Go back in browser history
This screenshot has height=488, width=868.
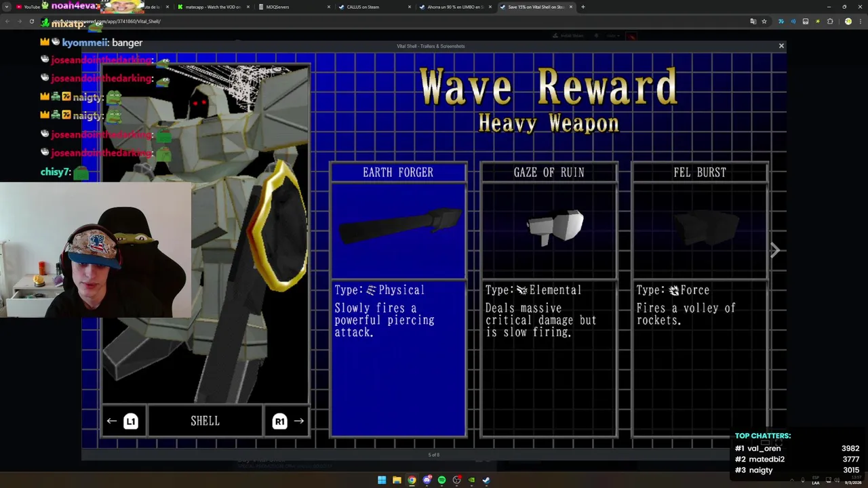point(7,21)
